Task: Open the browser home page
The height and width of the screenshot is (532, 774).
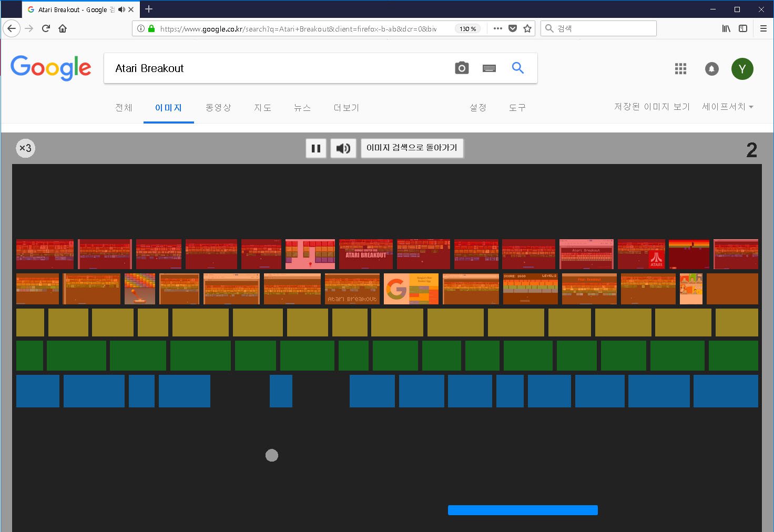Action: click(x=63, y=28)
